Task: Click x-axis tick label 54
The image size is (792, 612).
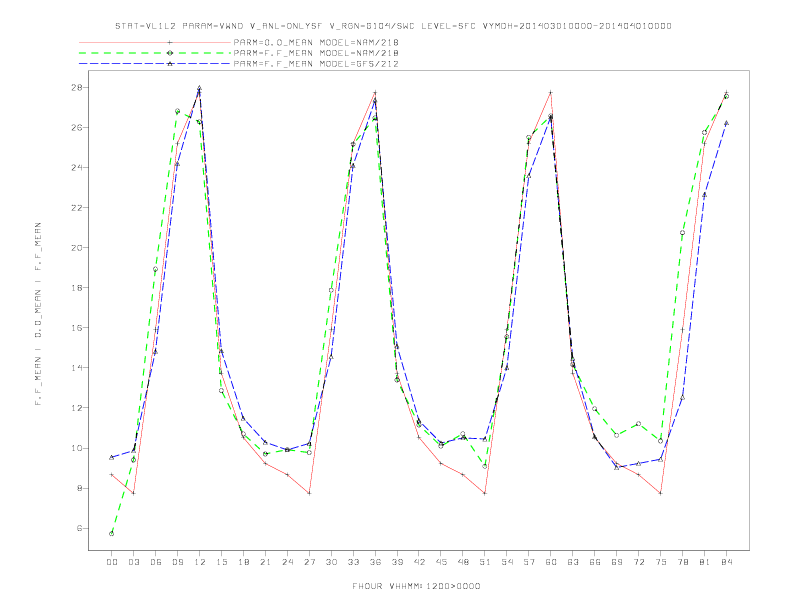Action: pyautogui.click(x=507, y=562)
